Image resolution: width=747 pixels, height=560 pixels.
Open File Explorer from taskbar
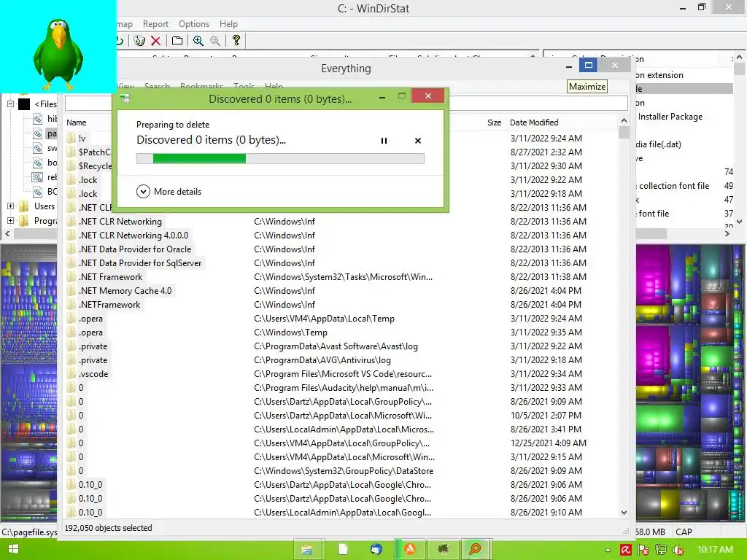[307, 550]
